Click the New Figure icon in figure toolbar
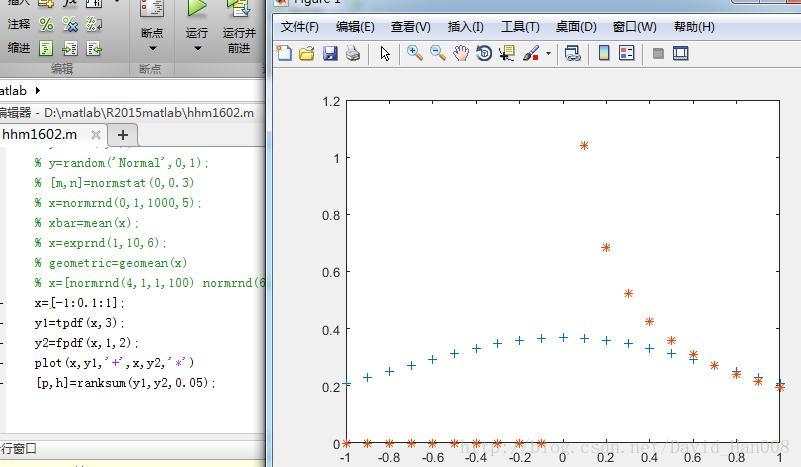801x467 pixels. click(284, 53)
